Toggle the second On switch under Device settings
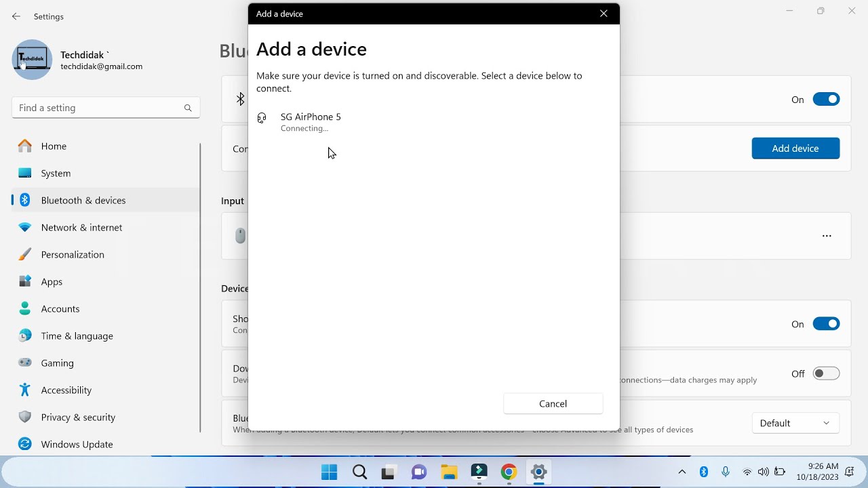868x488 pixels. coord(826,324)
